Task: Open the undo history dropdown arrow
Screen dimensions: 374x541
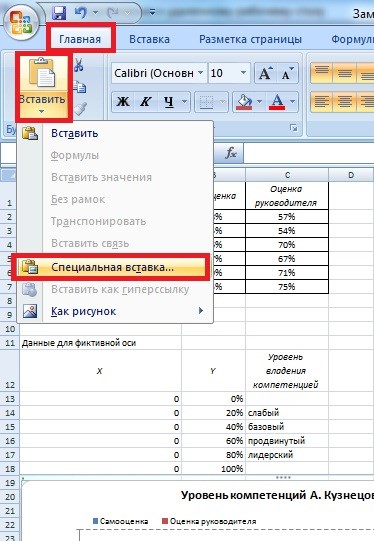Action: pyautogui.click(x=95, y=13)
